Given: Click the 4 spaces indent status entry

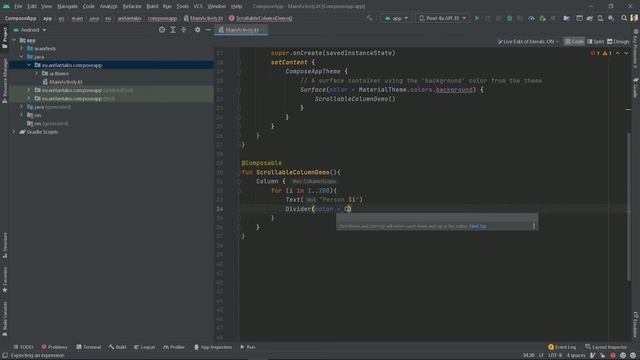Looking at the screenshot, I should (x=576, y=356).
